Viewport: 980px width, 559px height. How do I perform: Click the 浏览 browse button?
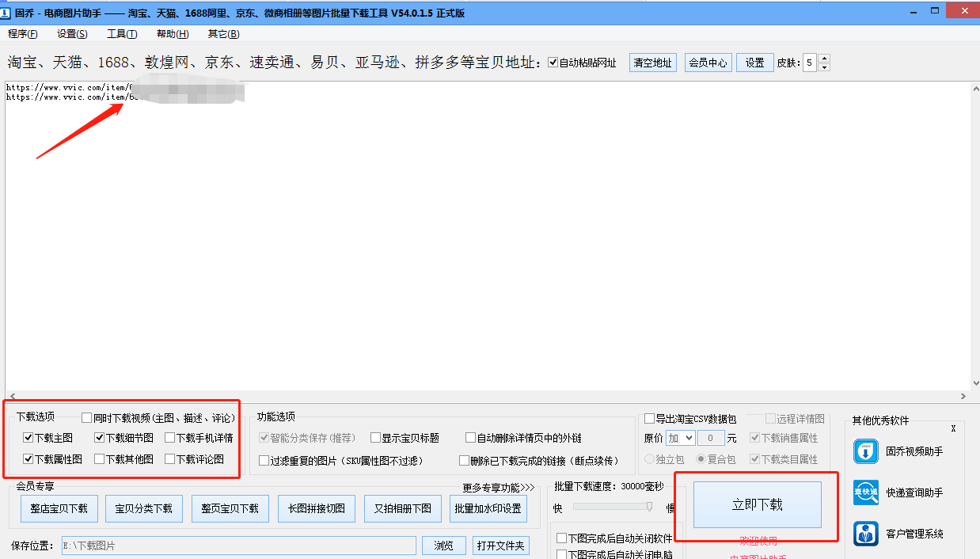(x=444, y=546)
